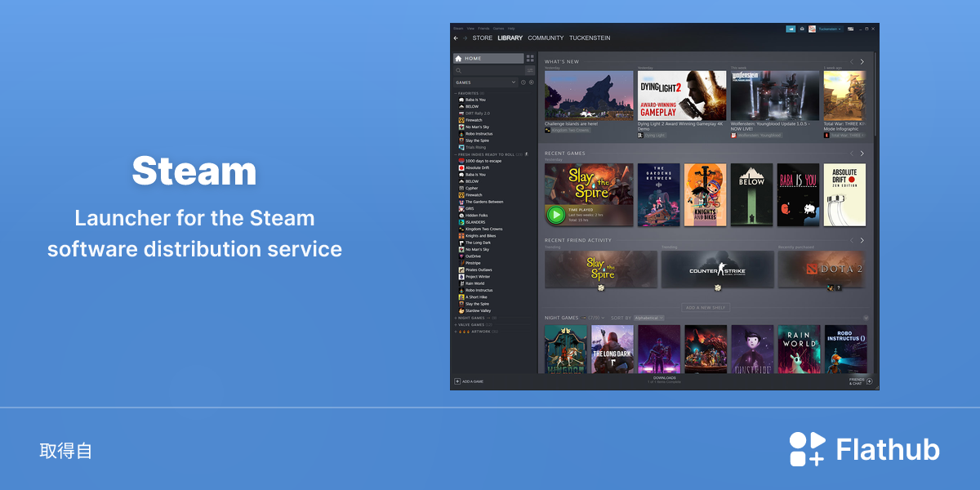Open Wolfenstein Youngblood Update news thumbnail
The height and width of the screenshot is (490, 980).
point(775,96)
